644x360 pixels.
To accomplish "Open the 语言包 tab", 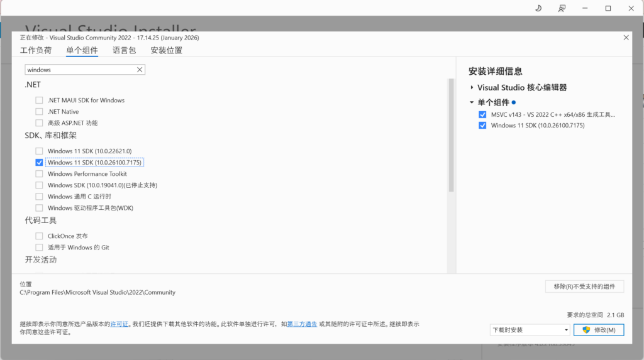I will coord(124,50).
